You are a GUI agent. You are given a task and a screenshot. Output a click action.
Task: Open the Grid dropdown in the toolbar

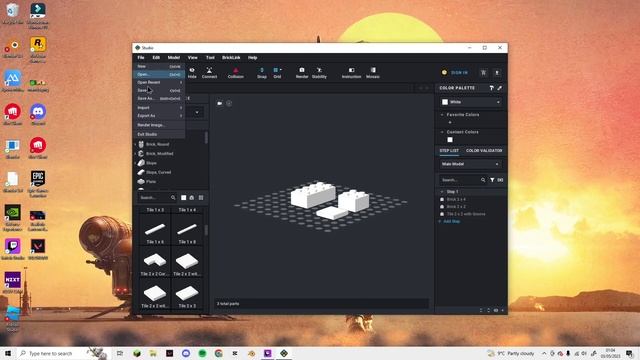coord(277,73)
